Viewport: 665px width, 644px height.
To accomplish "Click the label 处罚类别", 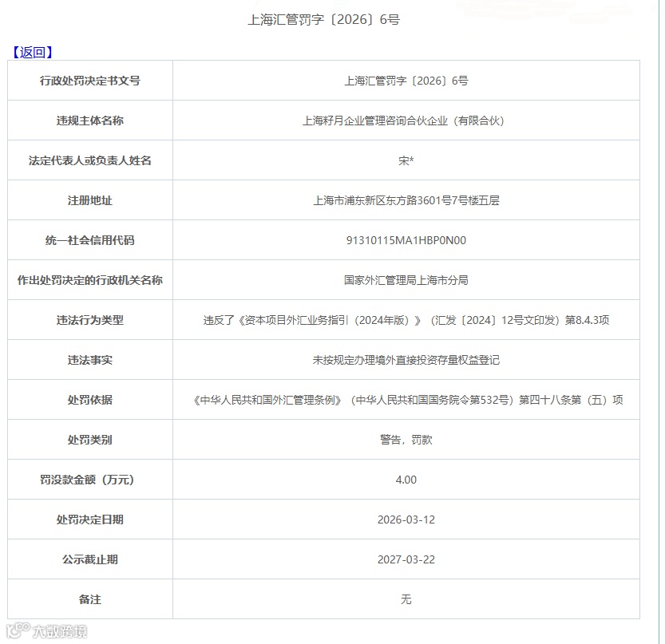I will click(x=90, y=439).
